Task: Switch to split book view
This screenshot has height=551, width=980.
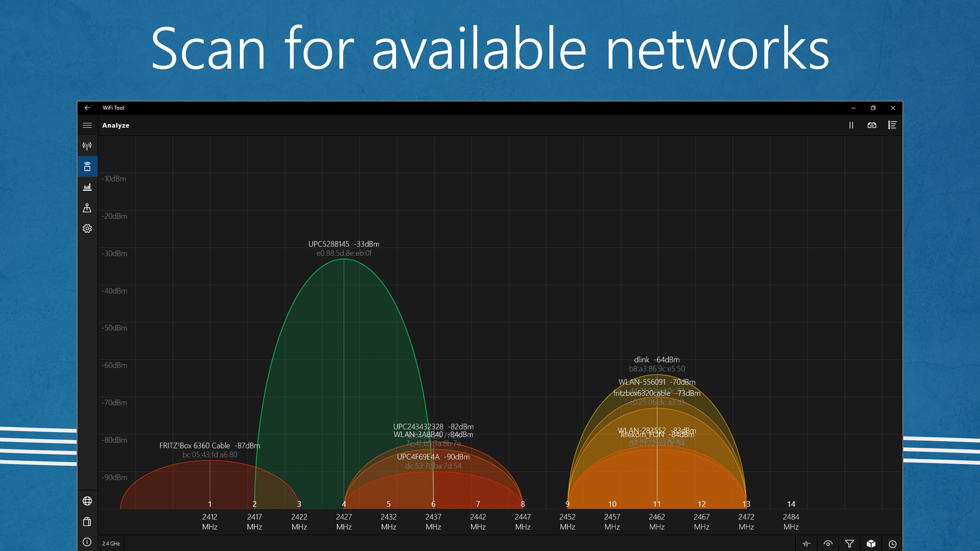Action: pos(872,125)
